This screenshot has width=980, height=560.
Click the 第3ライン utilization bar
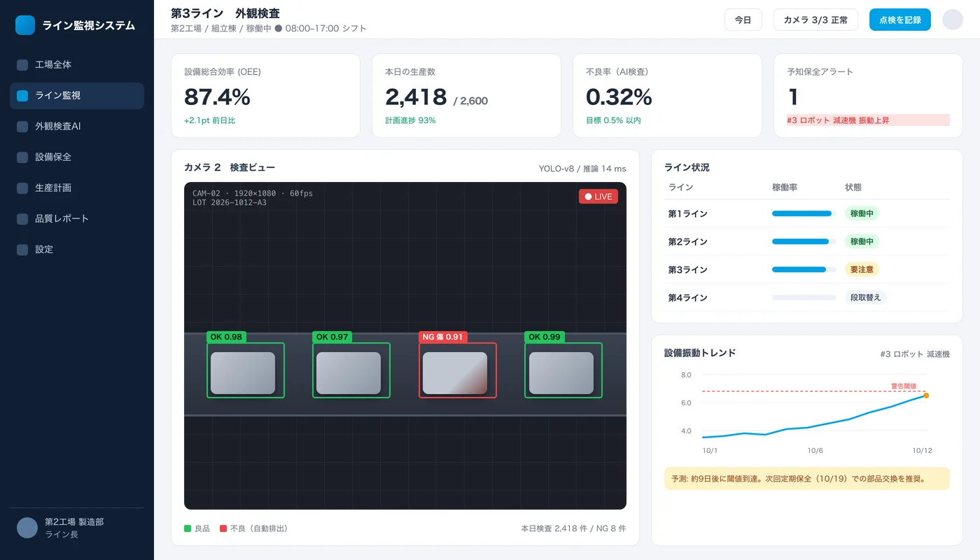tap(804, 269)
